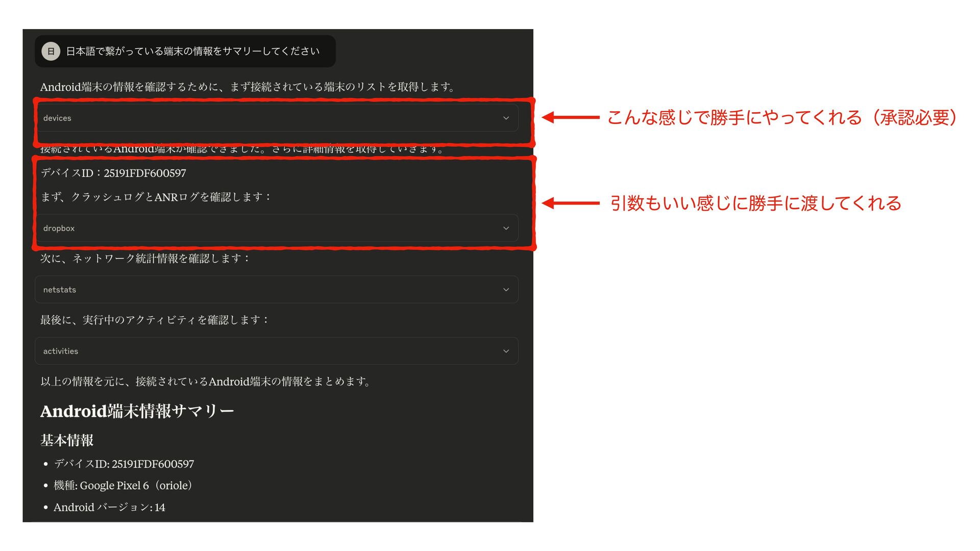Expand the dropbox tool chevron
The width and height of the screenshot is (980, 551).
tap(506, 228)
